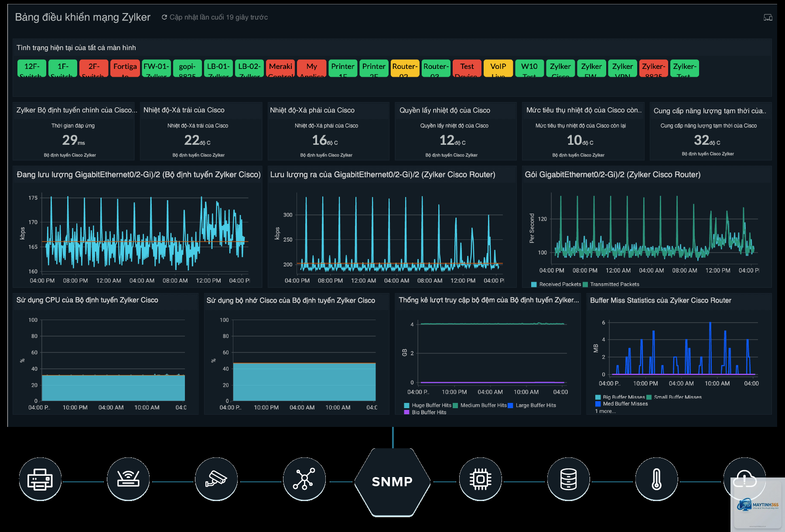Click the CPU usage chart area

click(x=113, y=360)
